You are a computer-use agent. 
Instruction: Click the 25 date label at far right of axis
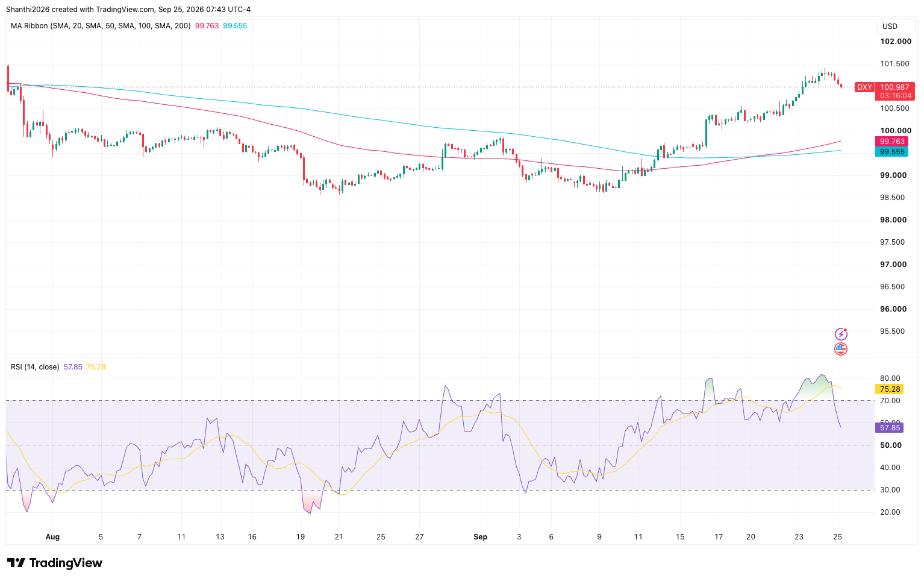837,536
